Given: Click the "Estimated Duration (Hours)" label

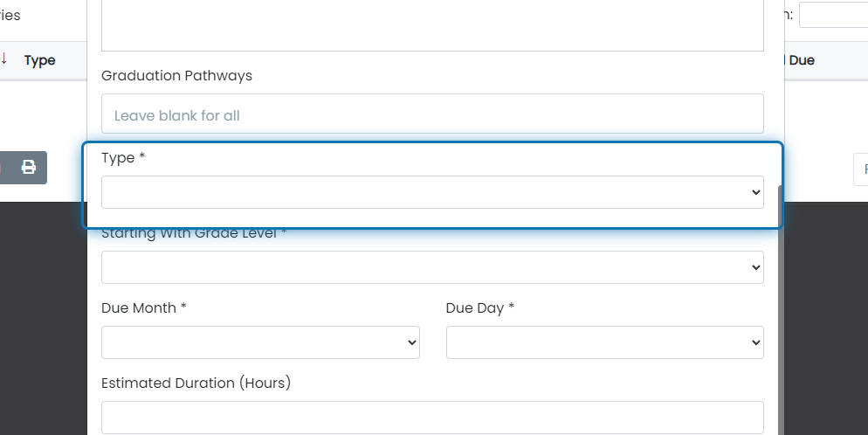Looking at the screenshot, I should pyautogui.click(x=196, y=383).
